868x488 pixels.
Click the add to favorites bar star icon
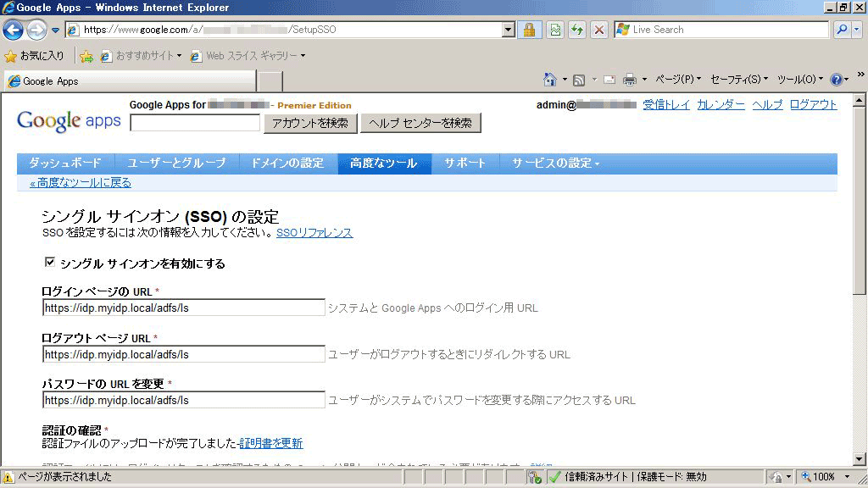coord(86,56)
